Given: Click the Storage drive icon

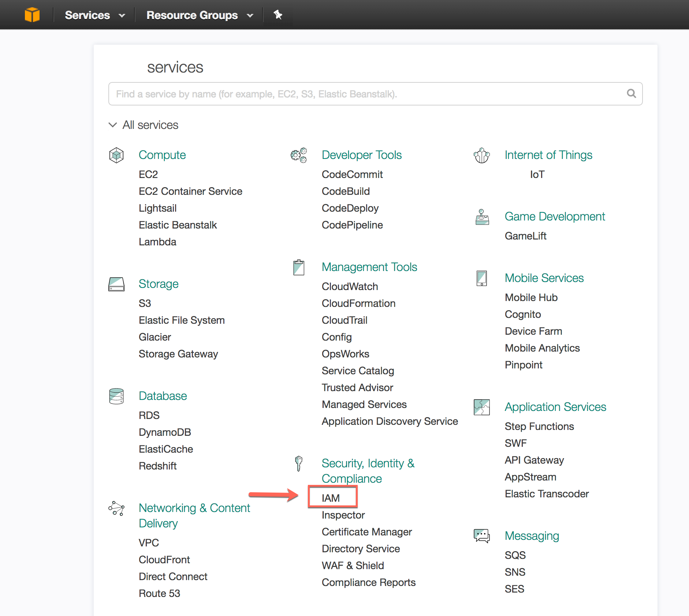Looking at the screenshot, I should 116,284.
